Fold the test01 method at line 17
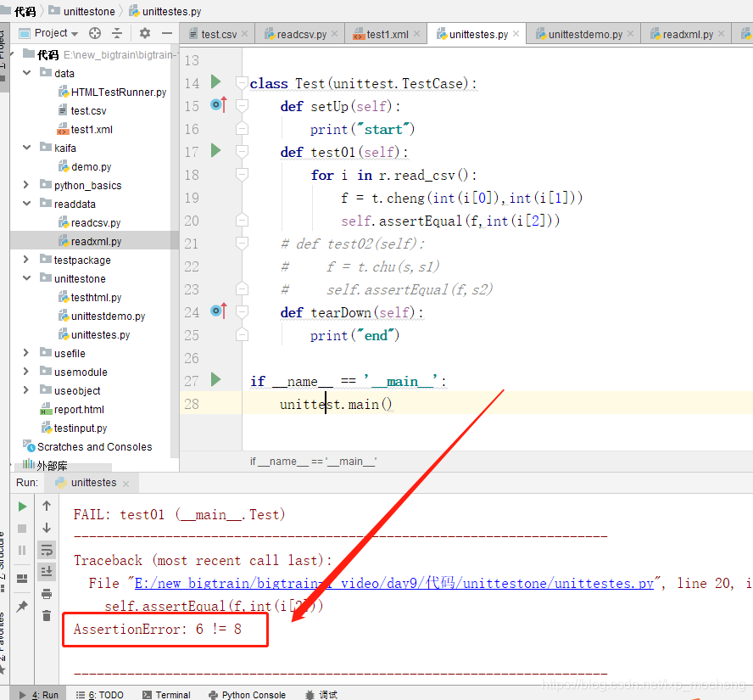Image resolution: width=753 pixels, height=700 pixels. tap(242, 151)
